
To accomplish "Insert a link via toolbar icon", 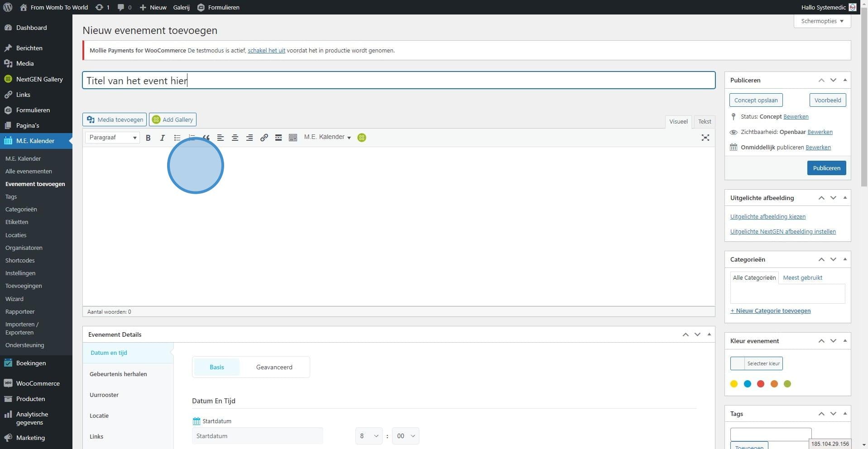I will pos(264,138).
